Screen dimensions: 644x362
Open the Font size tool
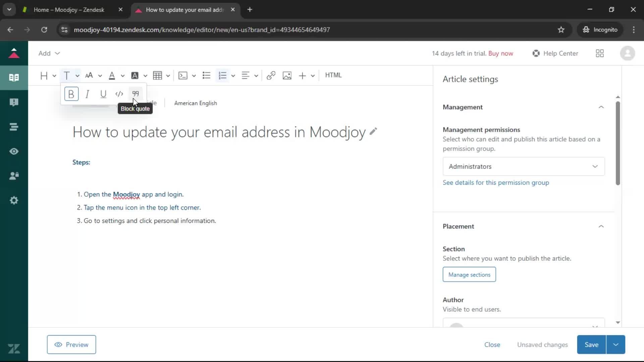(89, 76)
